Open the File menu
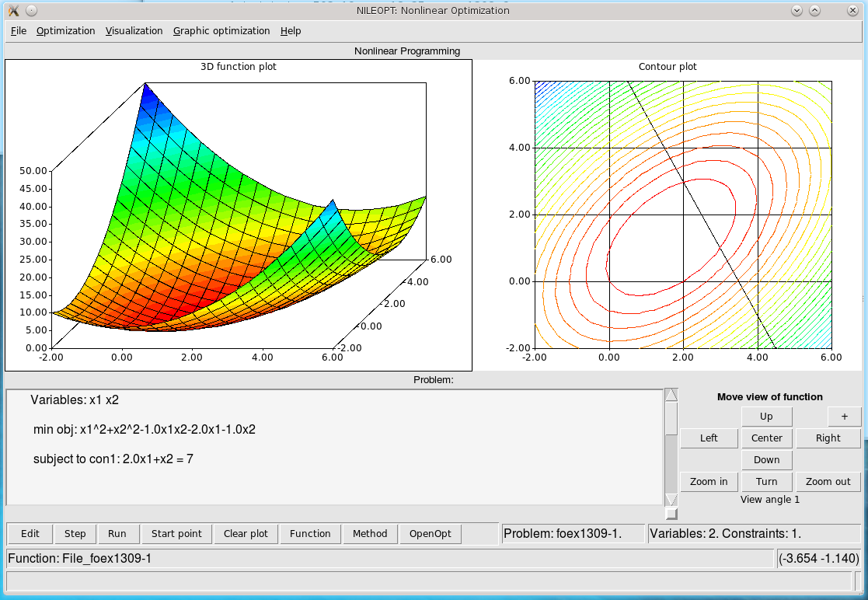This screenshot has width=868, height=600. pyautogui.click(x=19, y=31)
